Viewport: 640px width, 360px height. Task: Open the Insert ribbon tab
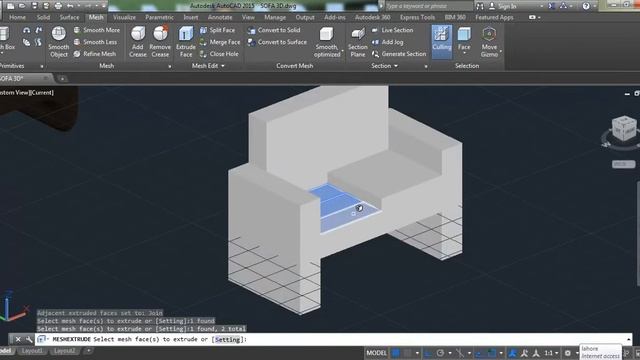click(191, 17)
